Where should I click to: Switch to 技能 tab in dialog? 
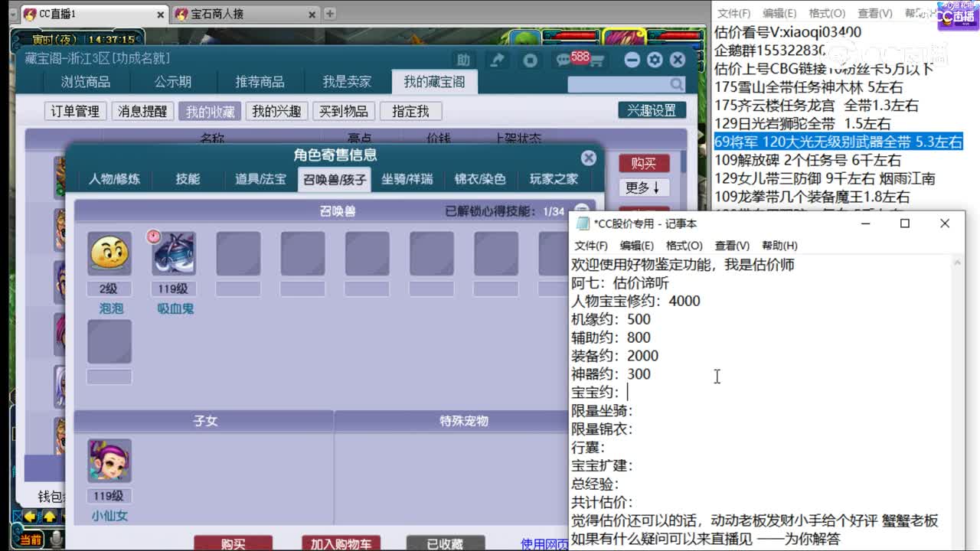188,179
